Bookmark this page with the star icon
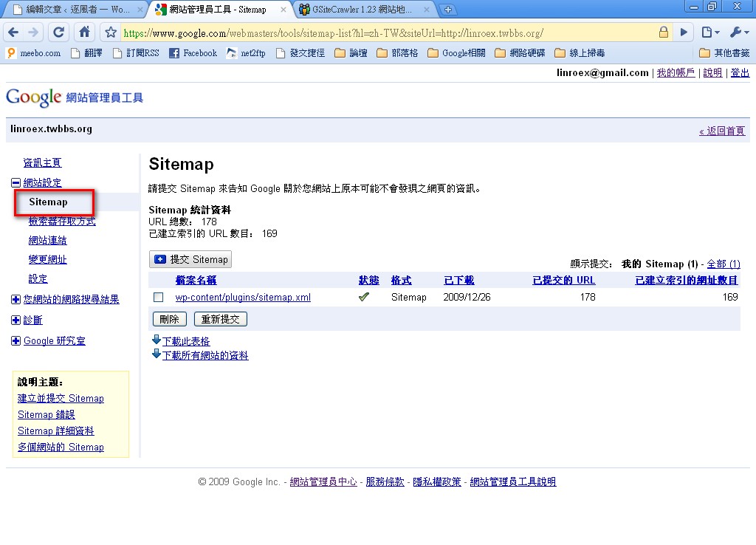756x545 pixels. (x=111, y=32)
